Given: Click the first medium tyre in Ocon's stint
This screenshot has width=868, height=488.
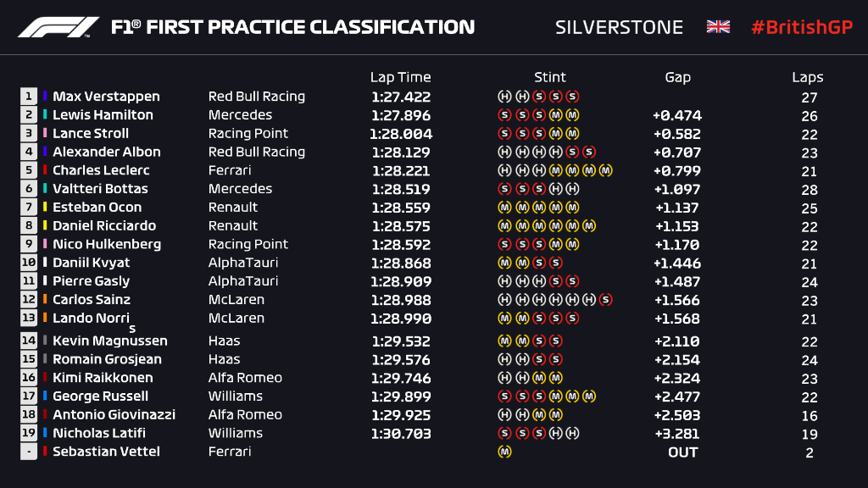Looking at the screenshot, I should (x=504, y=208).
